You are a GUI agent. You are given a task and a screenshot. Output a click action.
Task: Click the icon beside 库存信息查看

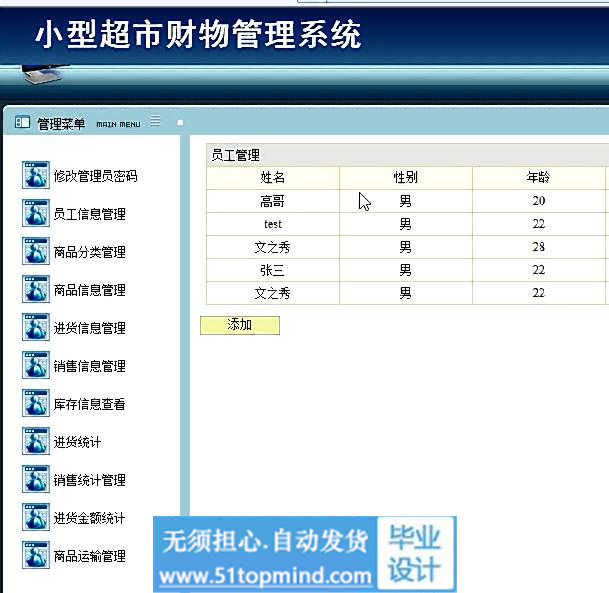(x=36, y=403)
